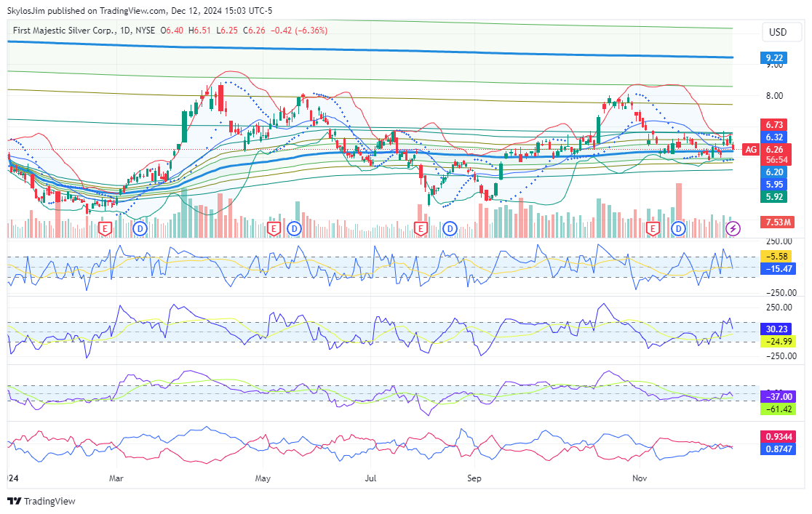Click the Jul date axis label

point(370,478)
